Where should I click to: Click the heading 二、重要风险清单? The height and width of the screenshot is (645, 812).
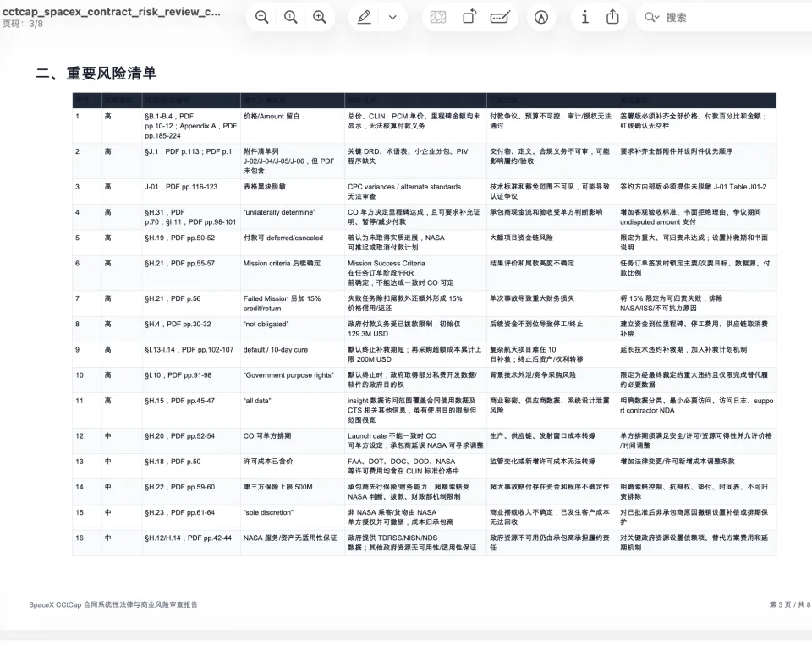point(96,73)
